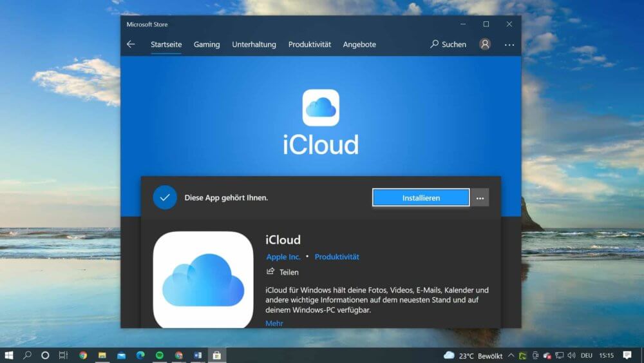This screenshot has width=644, height=363.
Task: Open the Unterhaltung tab
Action: point(254,44)
